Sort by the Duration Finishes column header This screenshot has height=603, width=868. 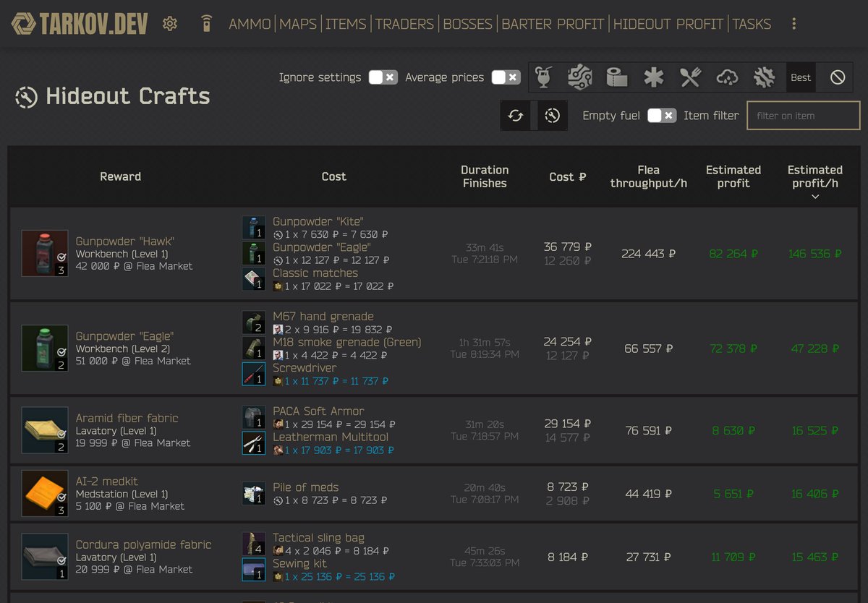(485, 176)
